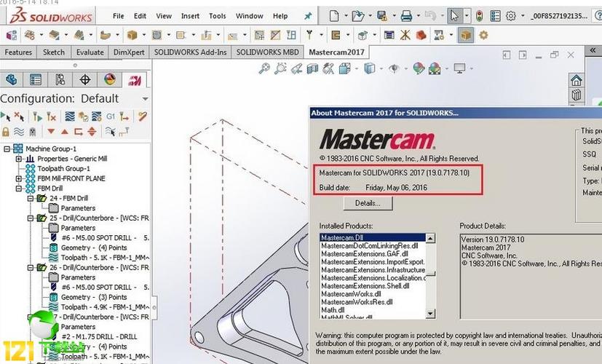Open the Tools menu

pos(218,16)
